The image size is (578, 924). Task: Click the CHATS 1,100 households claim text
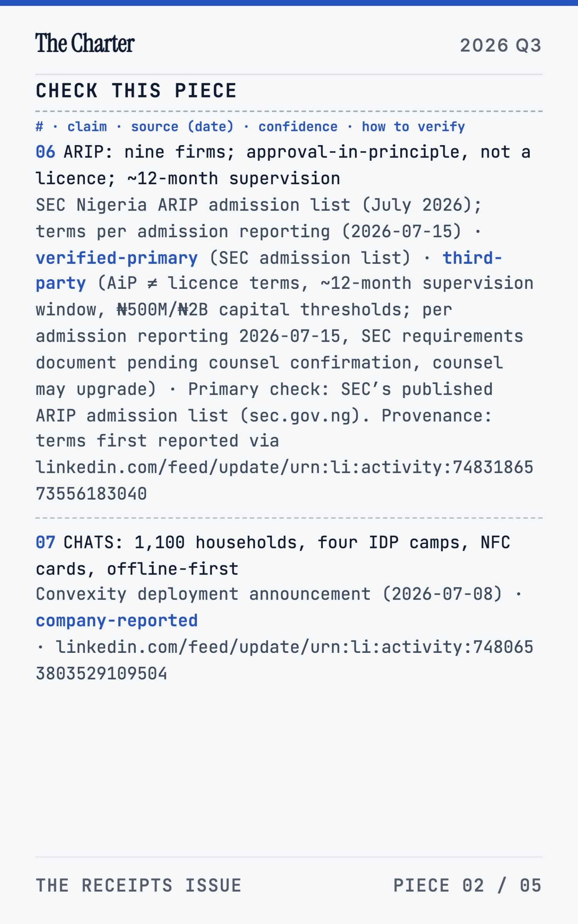point(273,556)
